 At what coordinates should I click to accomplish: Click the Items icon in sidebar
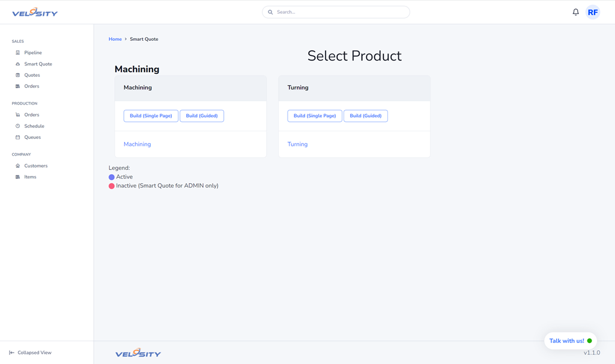(x=17, y=177)
